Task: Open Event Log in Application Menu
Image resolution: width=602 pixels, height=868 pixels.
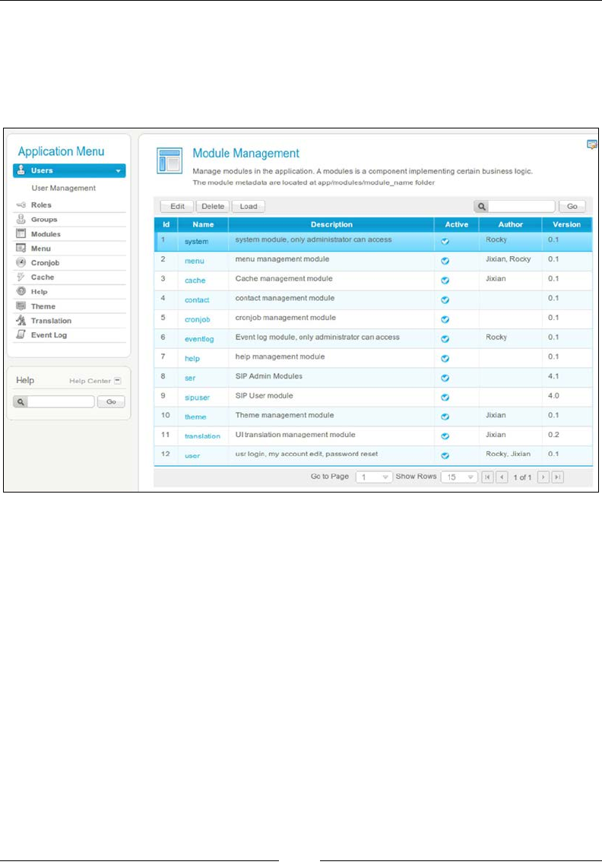Action: pyautogui.click(x=49, y=335)
